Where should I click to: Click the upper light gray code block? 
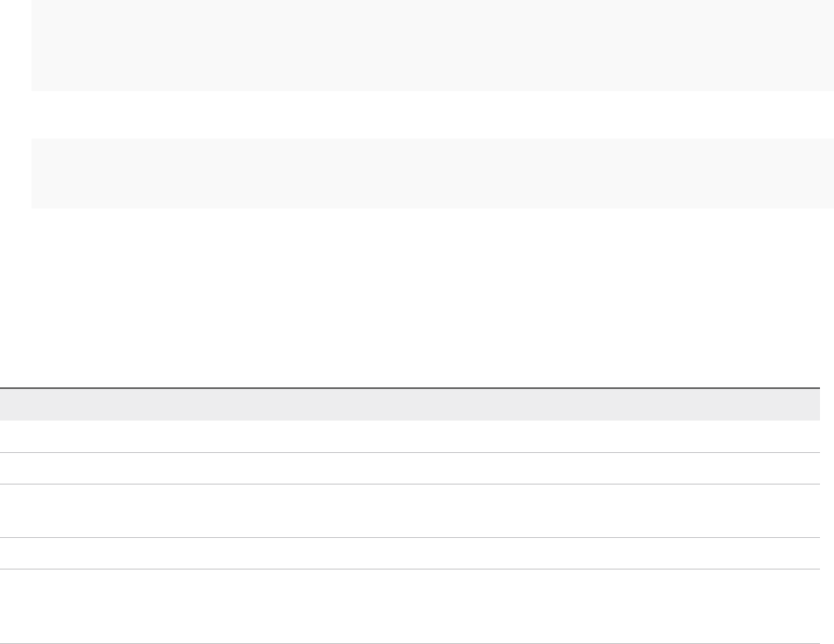click(x=433, y=46)
